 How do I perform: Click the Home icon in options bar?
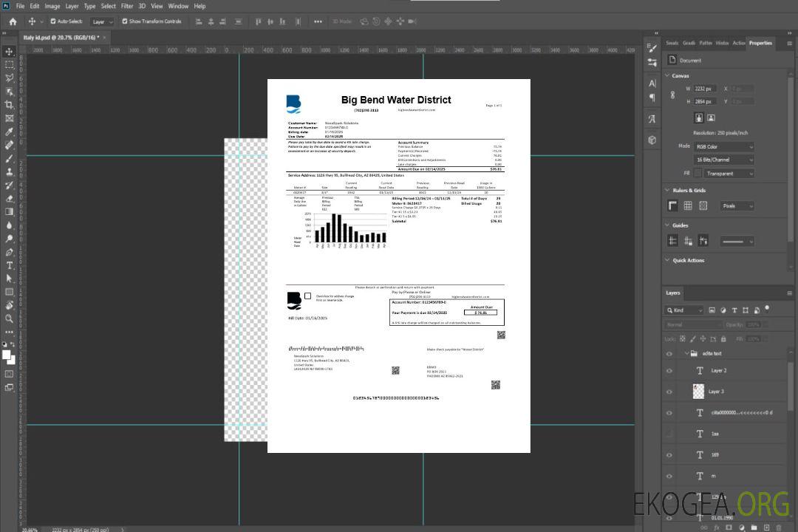click(13, 21)
